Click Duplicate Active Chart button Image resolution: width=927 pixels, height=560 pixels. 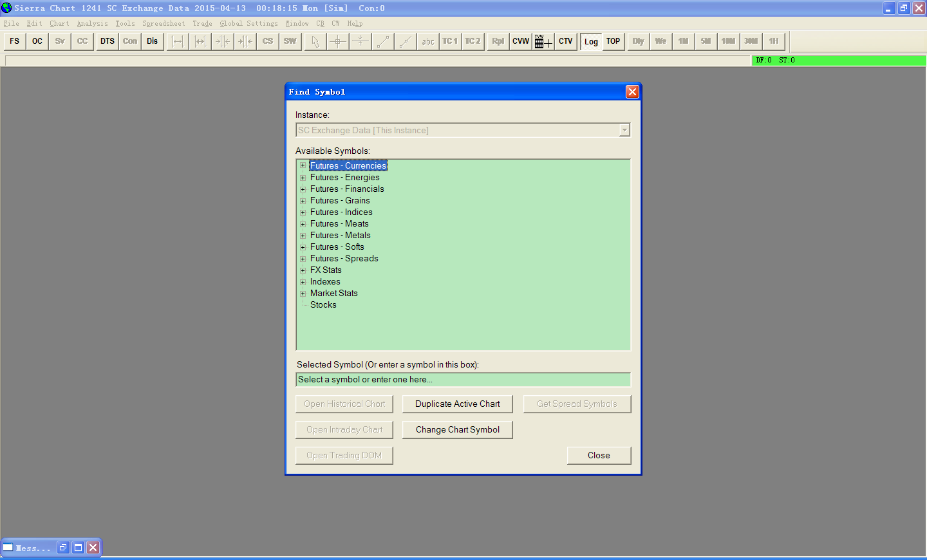(x=458, y=404)
